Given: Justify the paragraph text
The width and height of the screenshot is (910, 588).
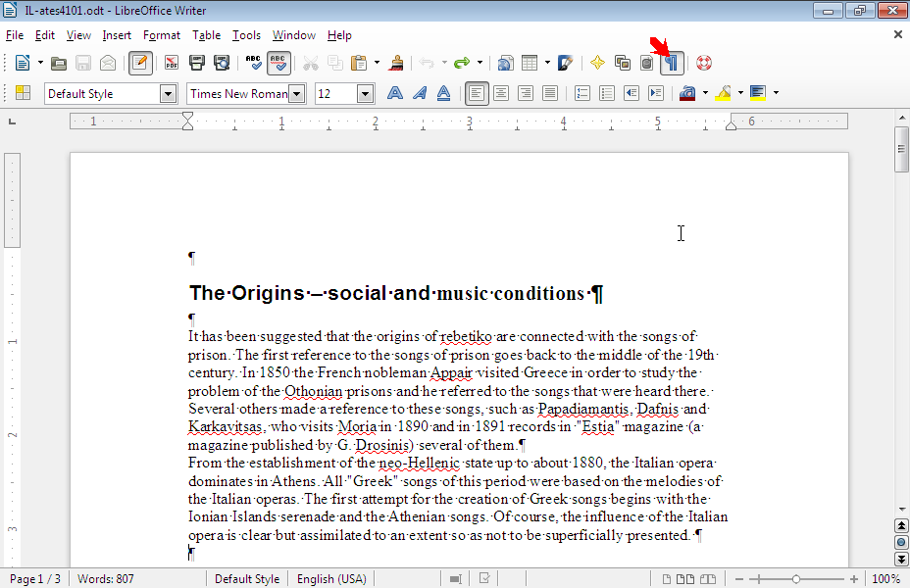Looking at the screenshot, I should (549, 93).
